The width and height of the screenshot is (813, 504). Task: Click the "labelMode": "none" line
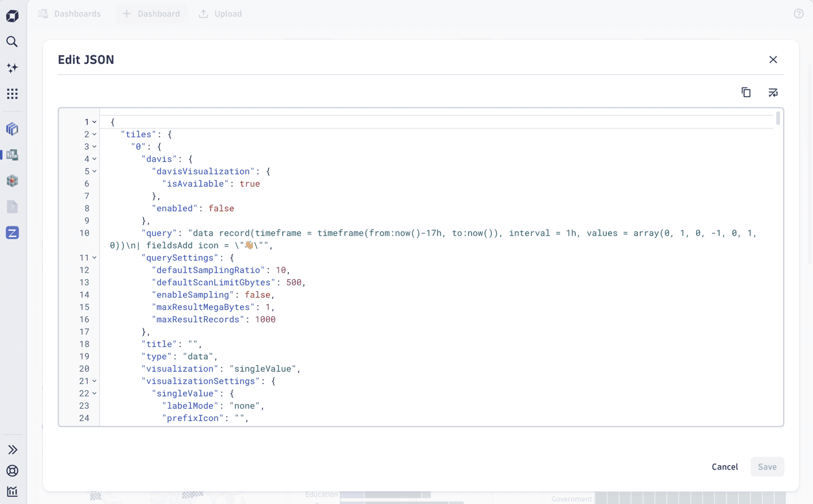point(213,406)
